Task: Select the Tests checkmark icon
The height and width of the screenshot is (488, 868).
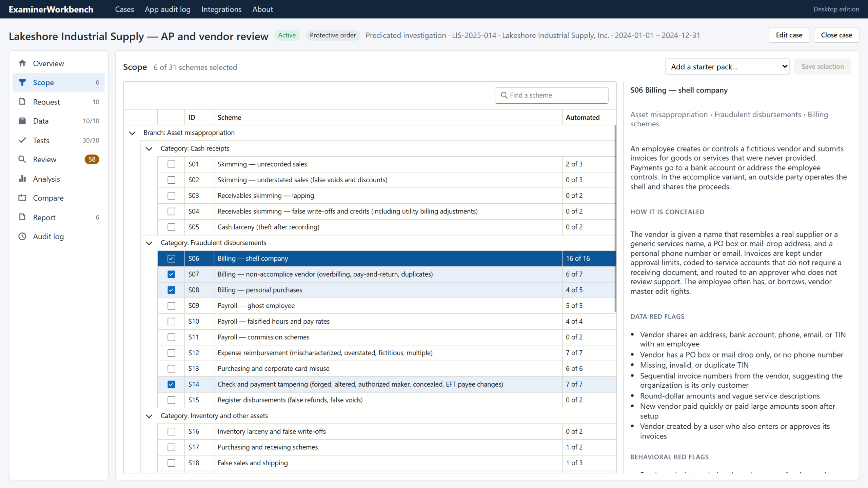Action: point(22,140)
